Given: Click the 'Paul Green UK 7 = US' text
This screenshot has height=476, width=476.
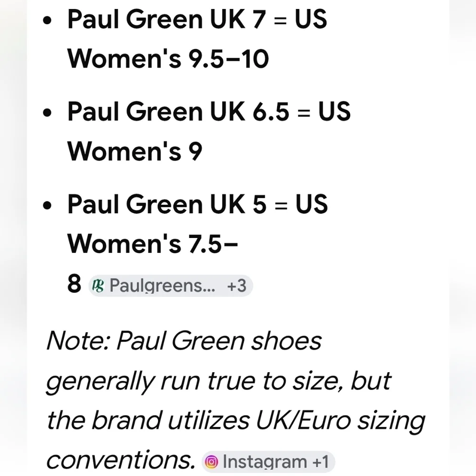Looking at the screenshot, I should pos(197,19).
